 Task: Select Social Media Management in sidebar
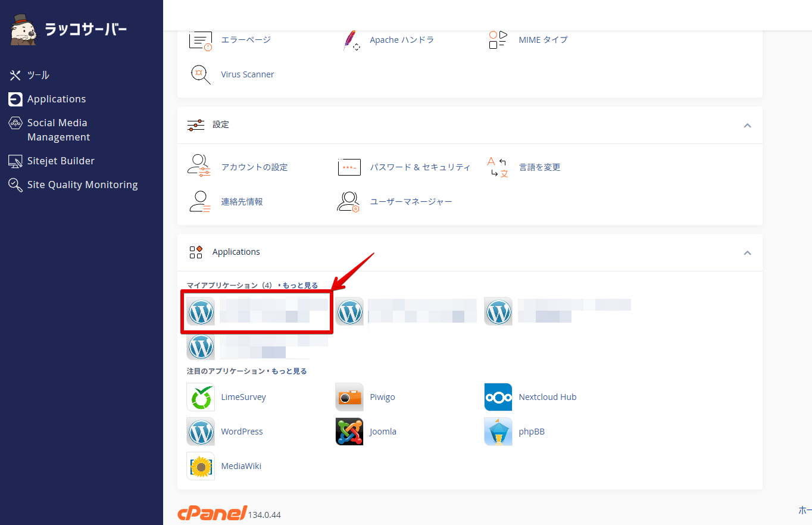[x=49, y=130]
